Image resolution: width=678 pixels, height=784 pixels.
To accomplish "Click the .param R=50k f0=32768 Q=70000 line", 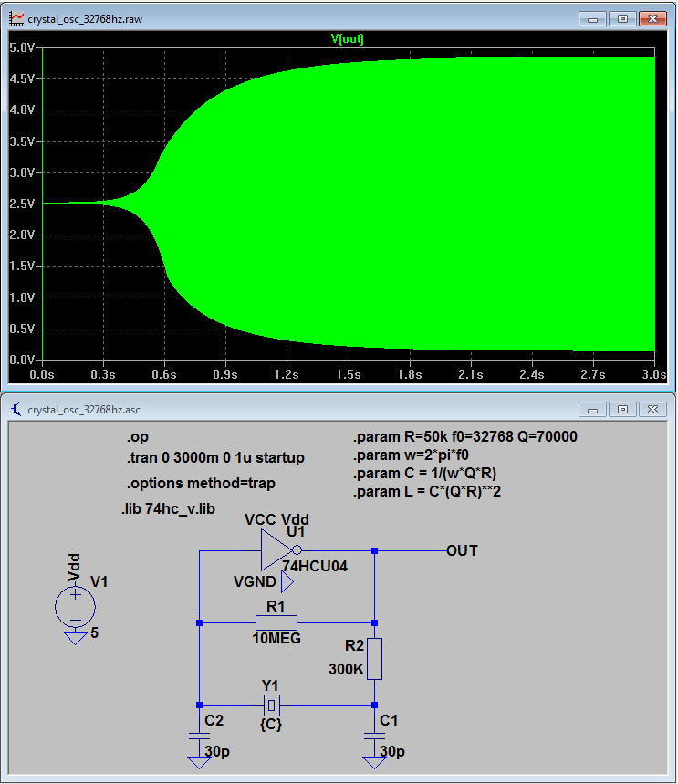I will coord(465,437).
